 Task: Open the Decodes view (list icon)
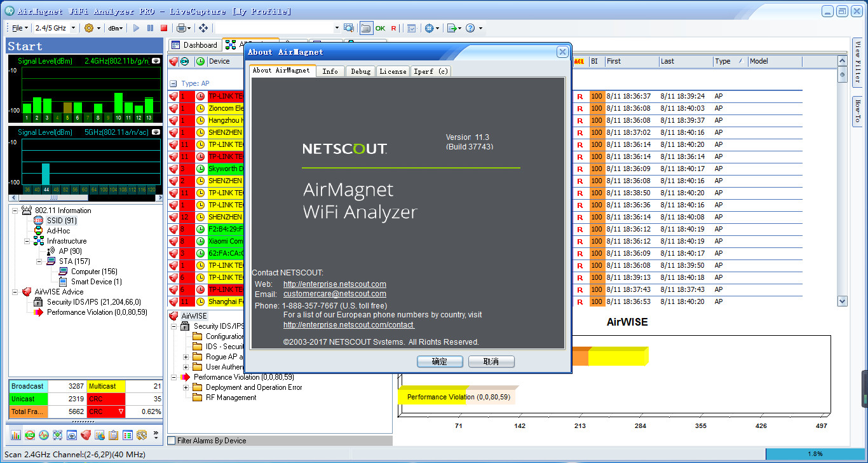point(128,435)
